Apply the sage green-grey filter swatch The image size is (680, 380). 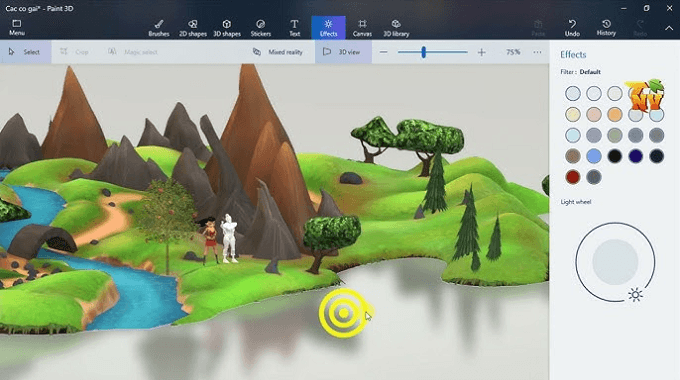[x=615, y=135]
